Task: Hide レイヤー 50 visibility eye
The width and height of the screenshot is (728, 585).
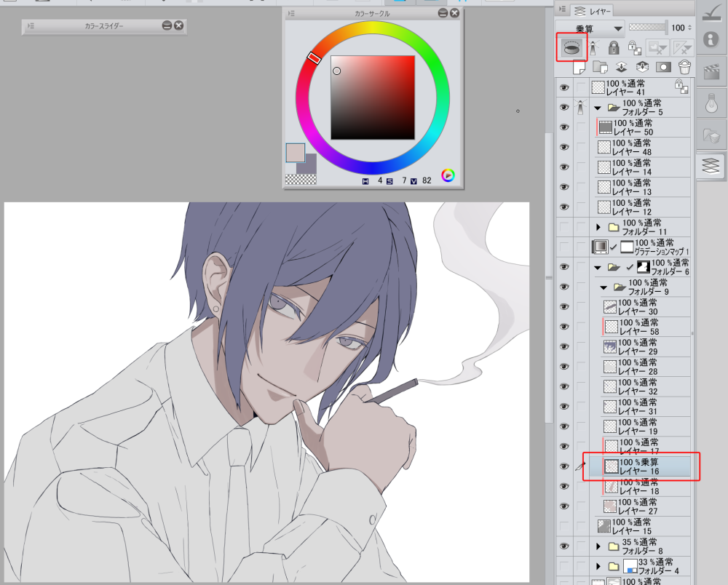Action: [564, 127]
